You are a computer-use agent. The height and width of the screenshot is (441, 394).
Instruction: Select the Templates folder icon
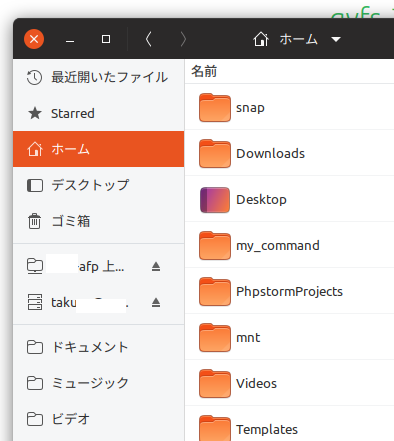pos(215,428)
